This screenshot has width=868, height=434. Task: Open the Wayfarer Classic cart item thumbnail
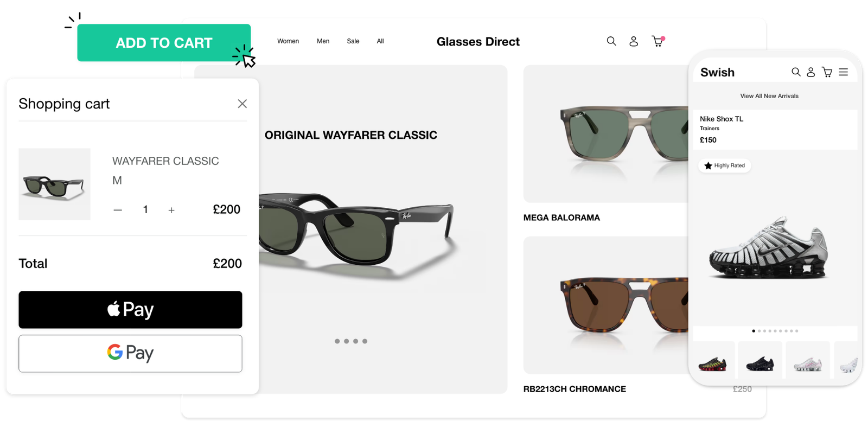click(54, 184)
